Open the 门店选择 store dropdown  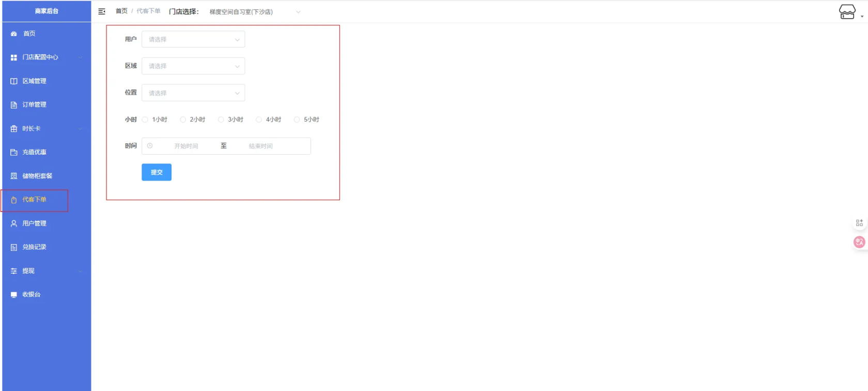coord(254,12)
